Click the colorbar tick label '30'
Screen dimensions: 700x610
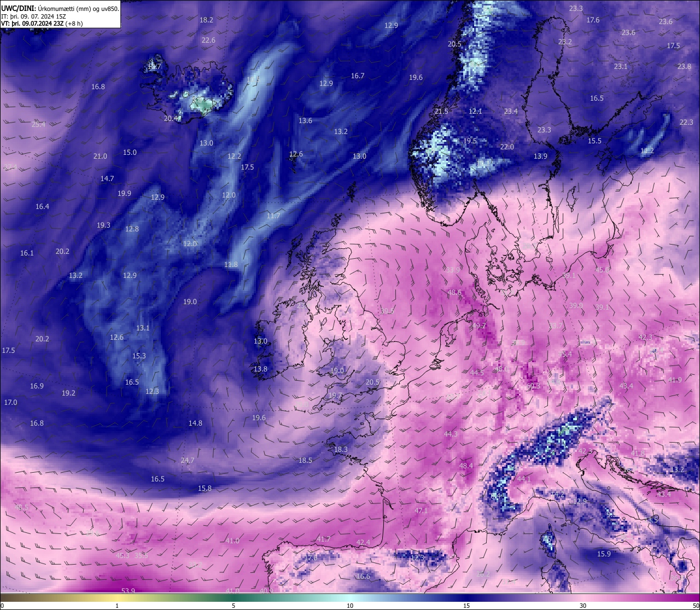click(x=583, y=606)
